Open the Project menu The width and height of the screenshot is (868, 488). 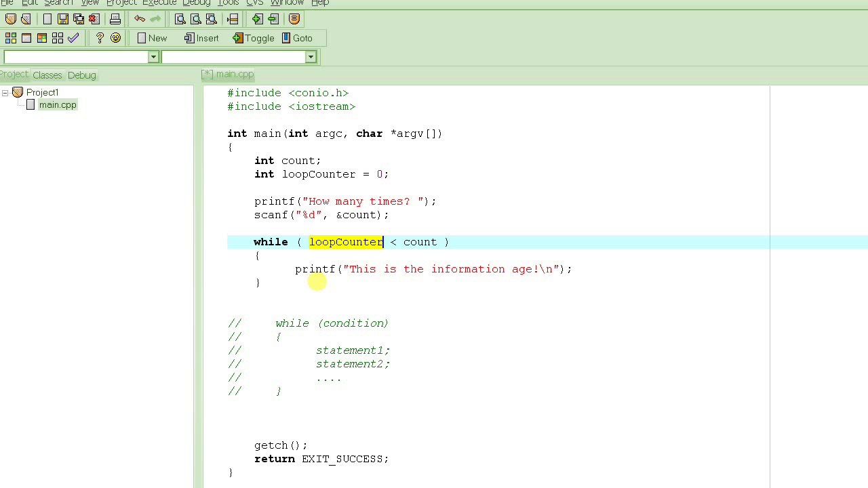coord(121,3)
